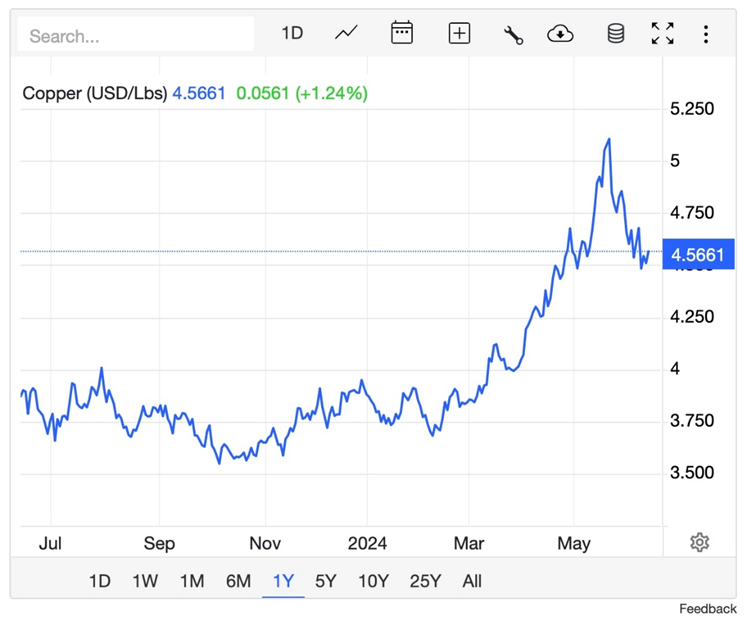This screenshot has height=625, width=747.
Task: Click the cloud download icon
Action: [561, 34]
